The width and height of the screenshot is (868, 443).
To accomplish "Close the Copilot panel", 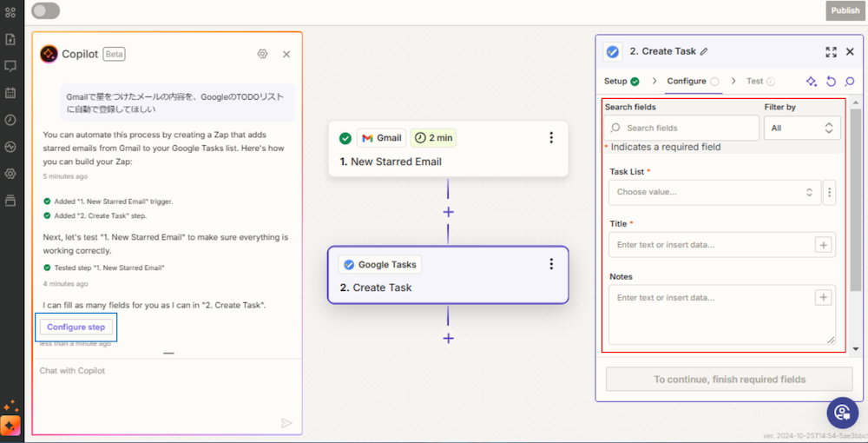I will (x=286, y=54).
